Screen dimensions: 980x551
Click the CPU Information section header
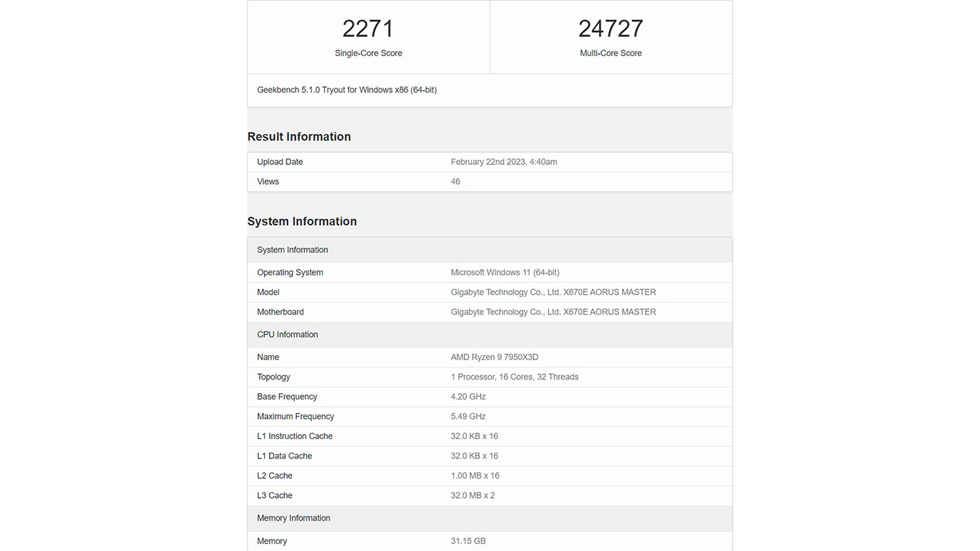pos(490,334)
